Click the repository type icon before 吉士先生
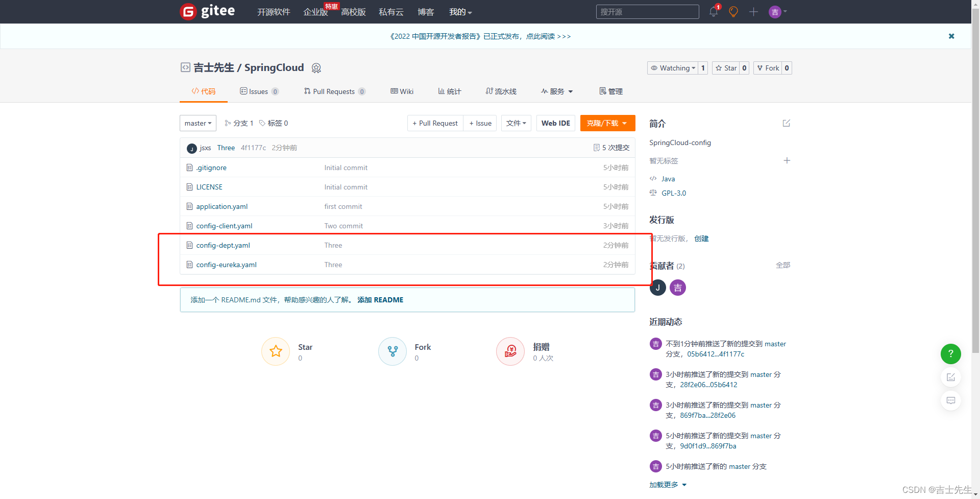 coord(185,67)
